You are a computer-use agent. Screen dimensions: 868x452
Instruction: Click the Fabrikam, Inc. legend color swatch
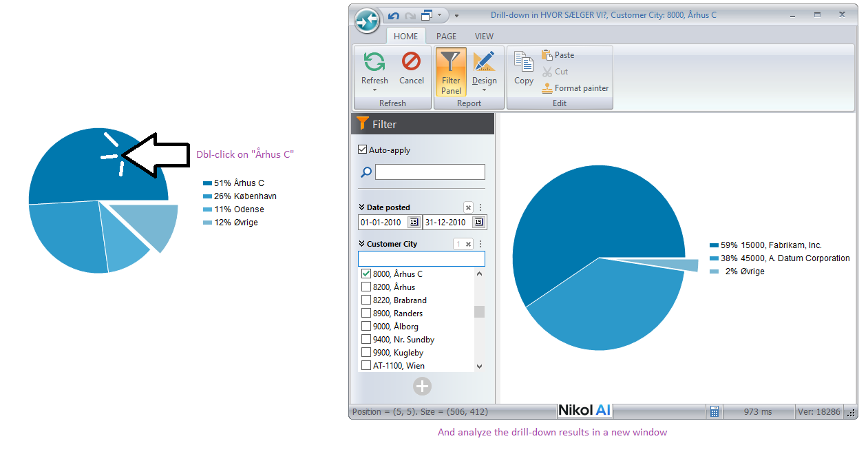tap(714, 245)
